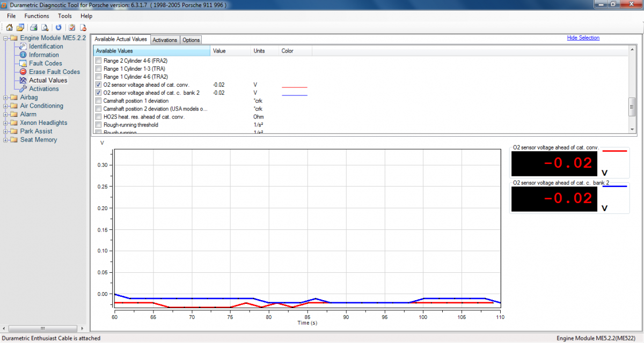Collapse the Engine Module ME5.2.2 tree node
Viewport: 644px width, 343px height.
point(6,38)
